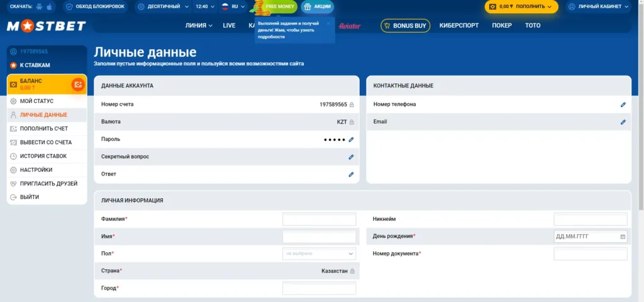Click the orange deposit icon in Balance
644x302 pixels.
[78, 84]
